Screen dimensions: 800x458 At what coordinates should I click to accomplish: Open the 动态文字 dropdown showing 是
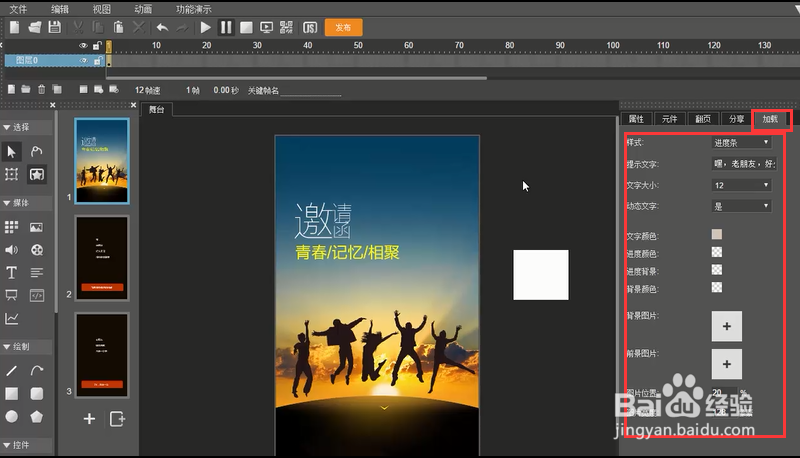click(741, 206)
